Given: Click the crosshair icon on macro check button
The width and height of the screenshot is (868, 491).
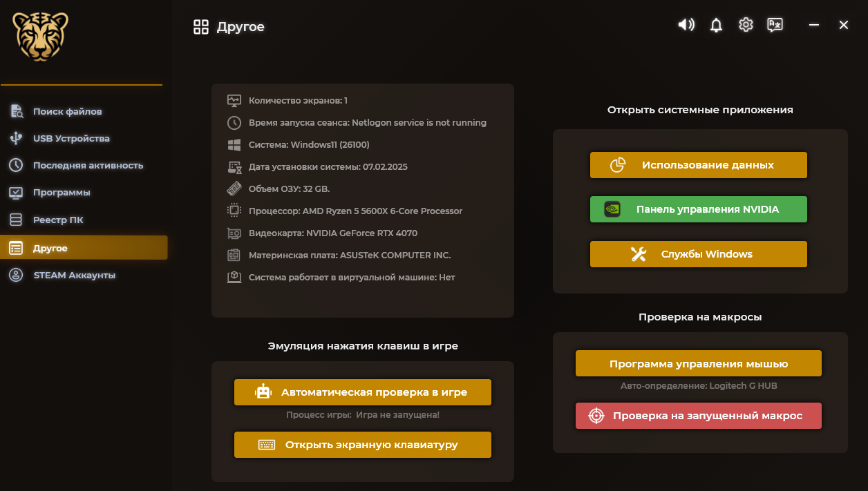Looking at the screenshot, I should coord(596,416).
